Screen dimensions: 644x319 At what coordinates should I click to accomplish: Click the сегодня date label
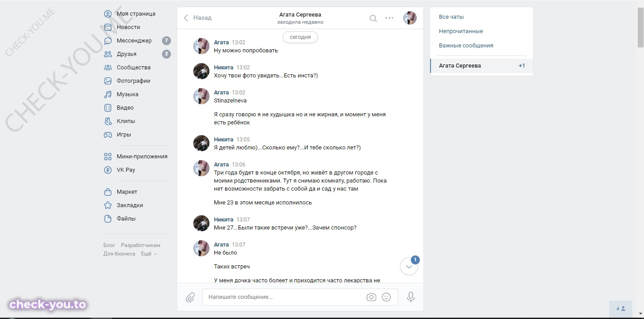coord(300,37)
